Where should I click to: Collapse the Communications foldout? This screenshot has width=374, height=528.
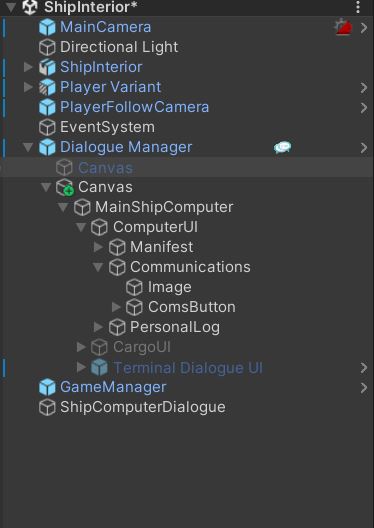98,267
